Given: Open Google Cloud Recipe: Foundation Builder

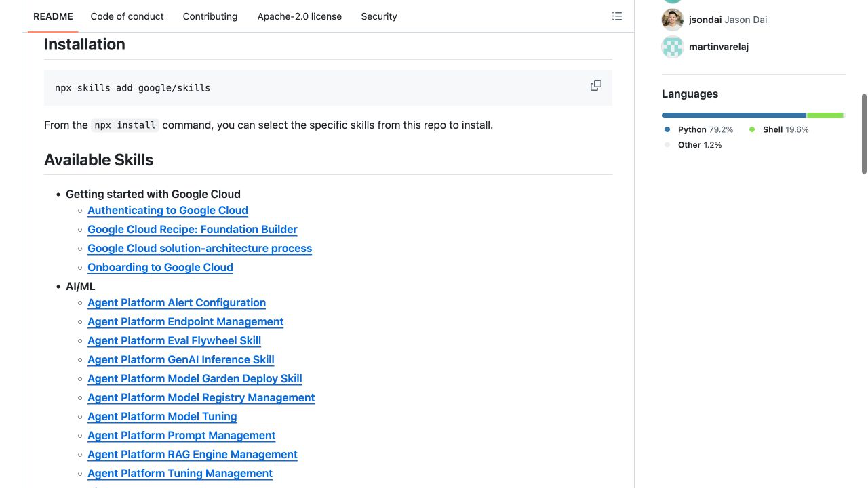Looking at the screenshot, I should coord(192,229).
